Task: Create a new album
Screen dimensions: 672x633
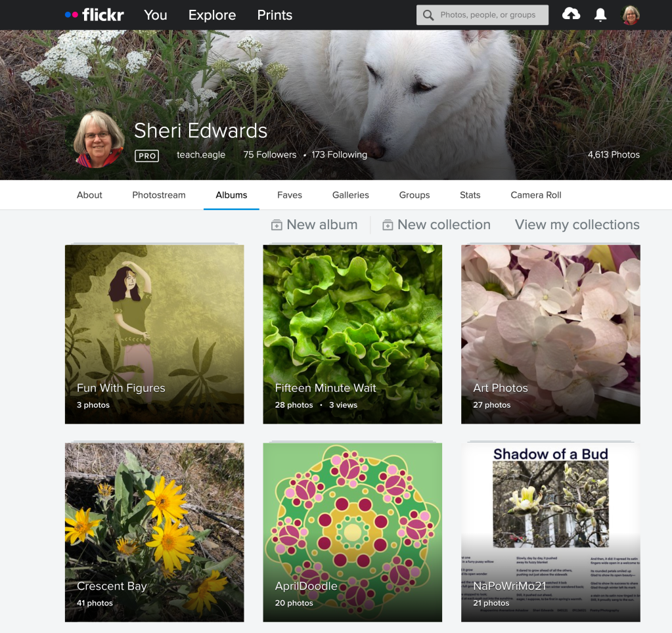Action: coord(315,225)
